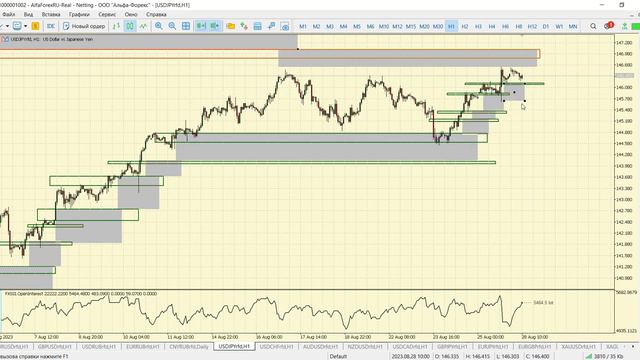Zoom out on the chart

click(172, 26)
